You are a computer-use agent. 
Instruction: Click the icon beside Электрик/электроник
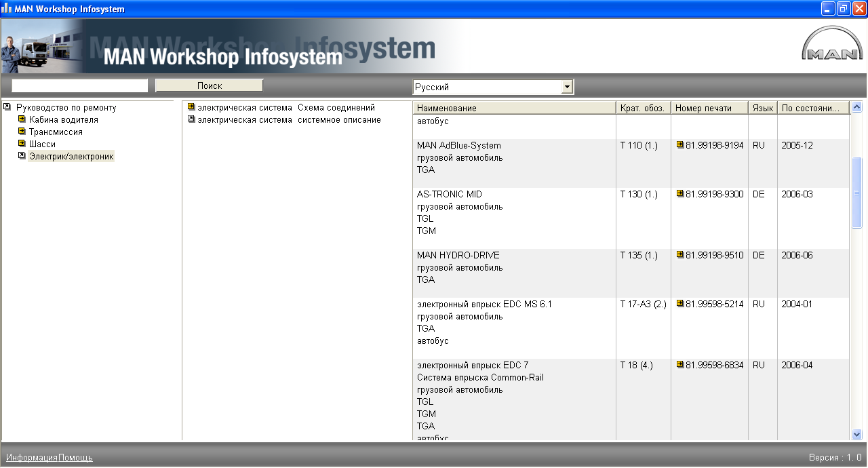pyautogui.click(x=22, y=156)
